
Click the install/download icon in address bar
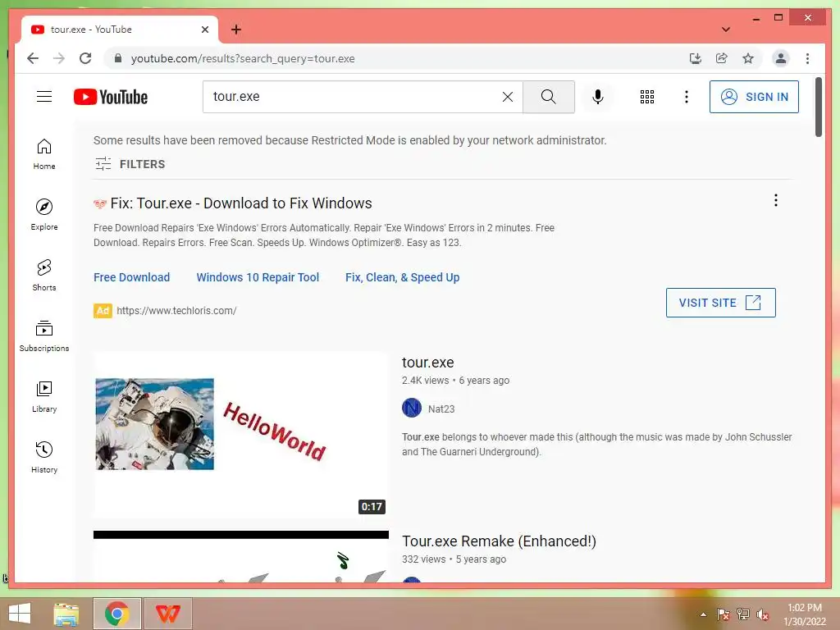[695, 58]
